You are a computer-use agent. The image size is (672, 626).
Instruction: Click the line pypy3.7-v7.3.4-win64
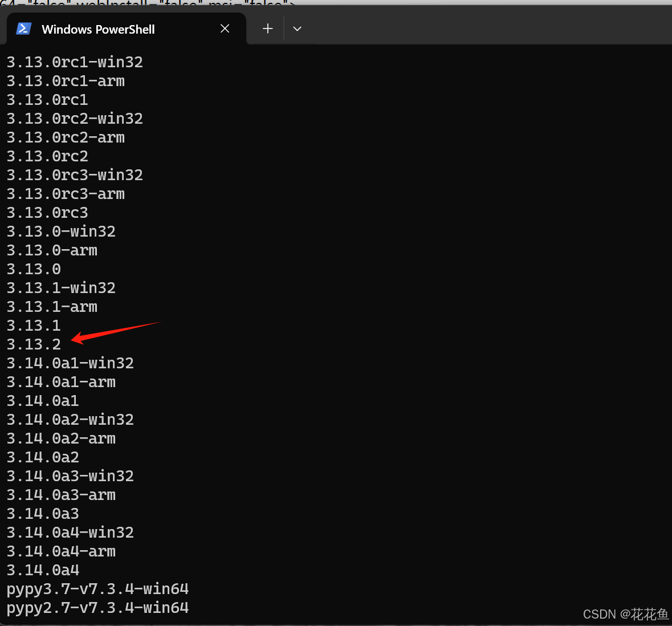click(97, 590)
